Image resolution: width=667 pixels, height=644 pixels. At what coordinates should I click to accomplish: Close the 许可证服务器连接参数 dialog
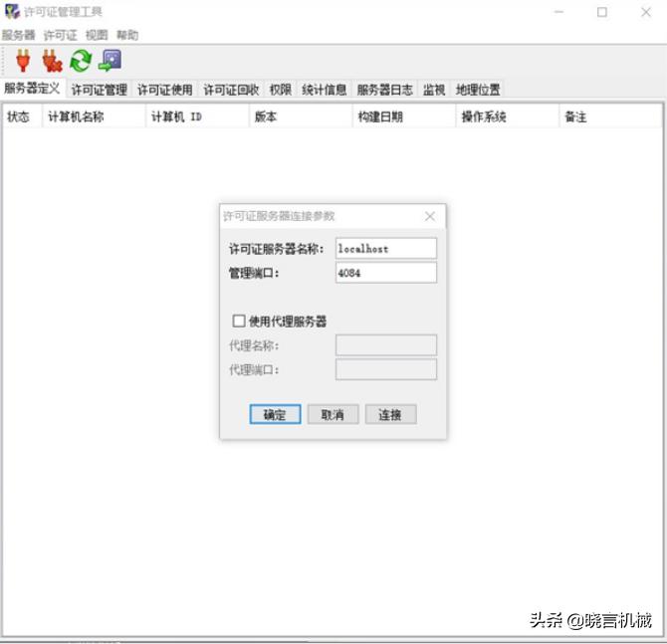coord(430,216)
